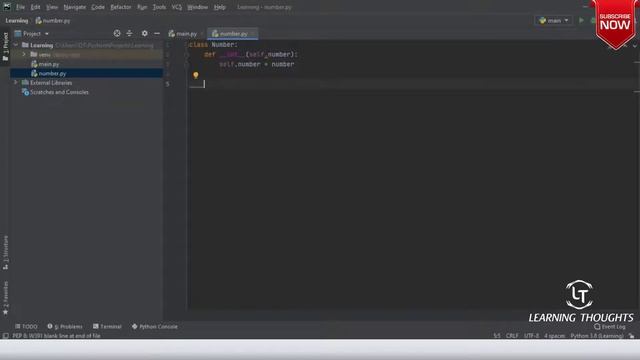Click the green Run button
Image resolution: width=640 pixels, height=360 pixels.
581,20
